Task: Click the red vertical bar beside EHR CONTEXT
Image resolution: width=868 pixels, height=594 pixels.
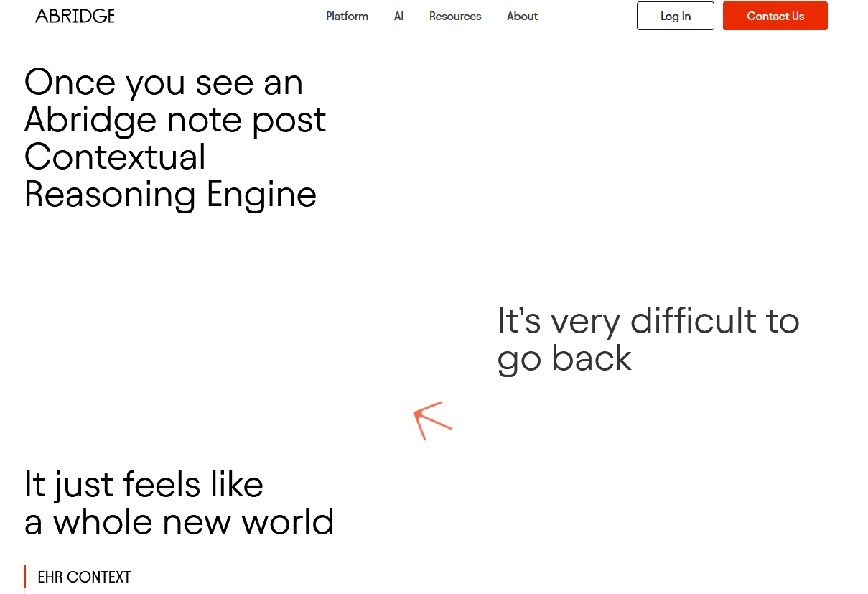Action: coord(25,577)
